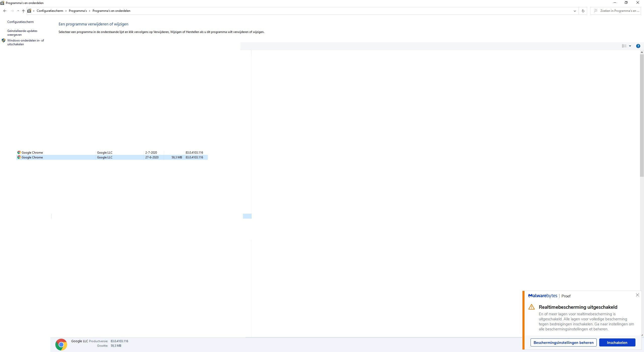Go up one folder level
The width and height of the screenshot is (644, 352).
point(23,11)
